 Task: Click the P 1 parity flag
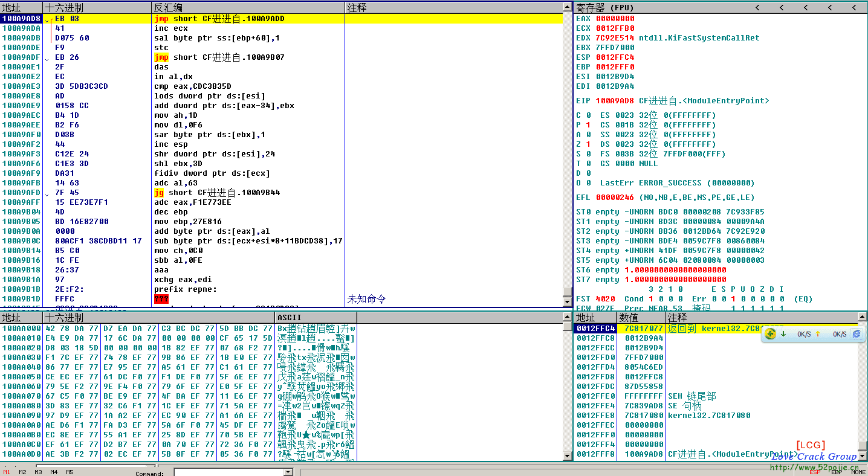point(583,125)
